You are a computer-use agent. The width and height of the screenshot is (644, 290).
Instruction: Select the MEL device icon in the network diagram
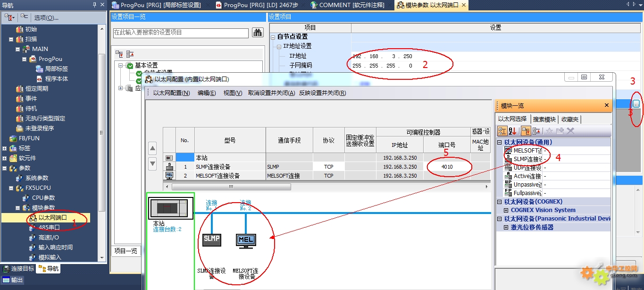point(246,240)
